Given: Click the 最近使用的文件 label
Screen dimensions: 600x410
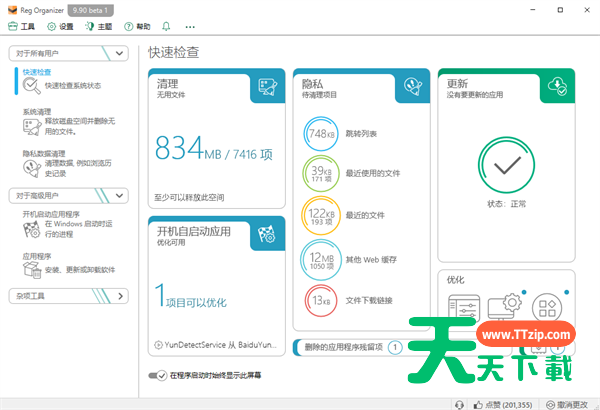Looking at the screenshot, I should (373, 173).
